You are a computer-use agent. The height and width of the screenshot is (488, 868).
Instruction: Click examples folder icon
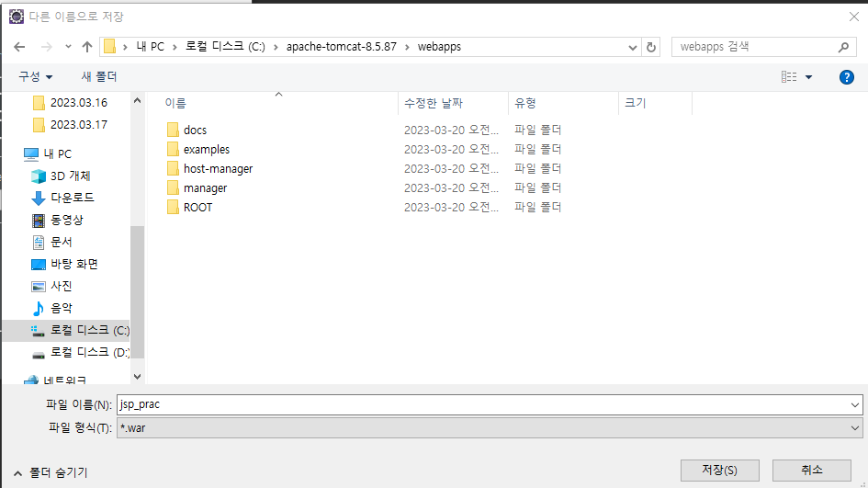(x=173, y=150)
